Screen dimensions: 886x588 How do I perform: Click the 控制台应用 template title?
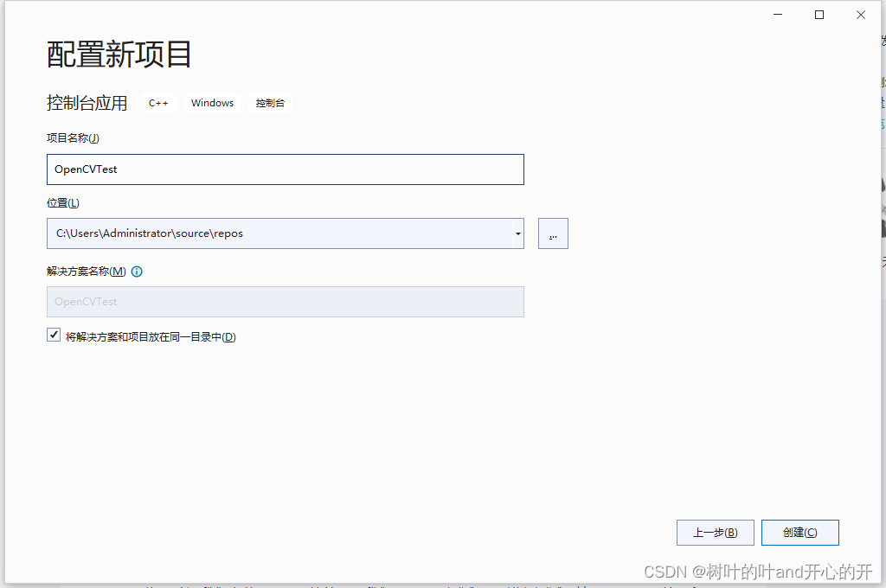87,103
